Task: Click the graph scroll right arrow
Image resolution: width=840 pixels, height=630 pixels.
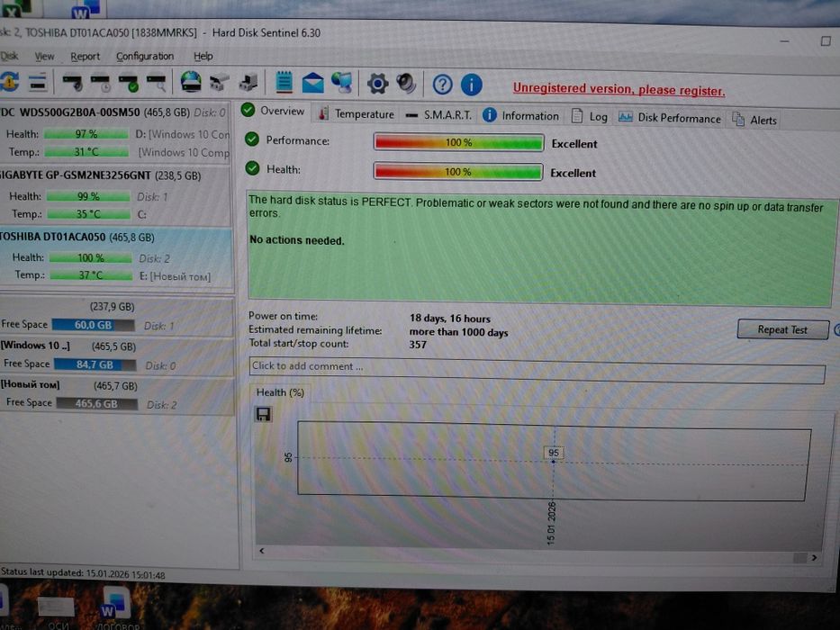Action: coord(814,558)
